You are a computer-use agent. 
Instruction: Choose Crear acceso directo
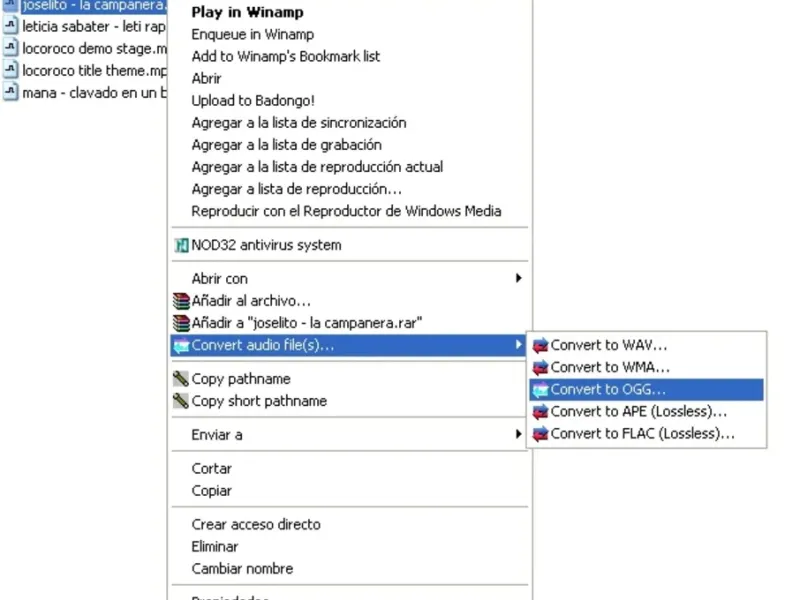click(256, 525)
